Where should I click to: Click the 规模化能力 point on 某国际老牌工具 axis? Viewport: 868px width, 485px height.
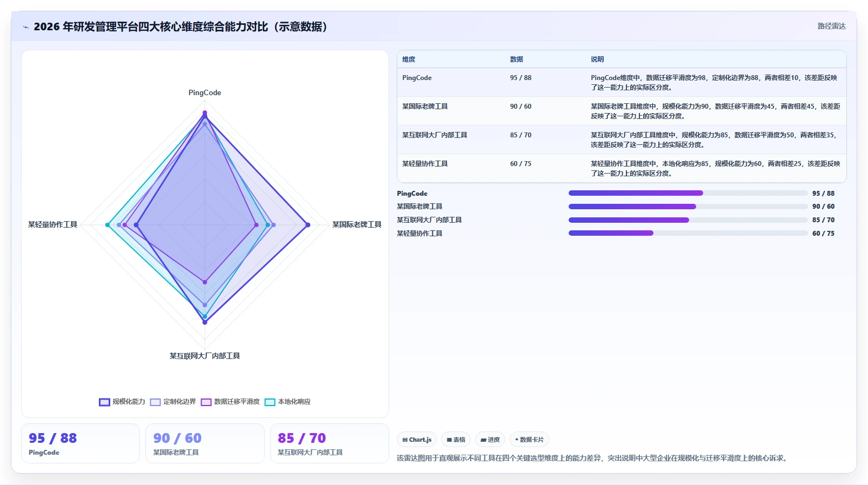[308, 225]
